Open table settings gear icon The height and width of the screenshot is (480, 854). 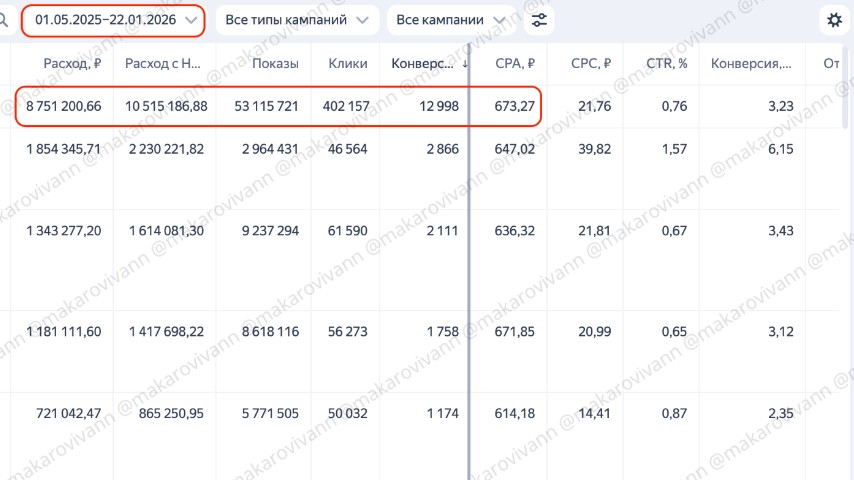pos(833,20)
